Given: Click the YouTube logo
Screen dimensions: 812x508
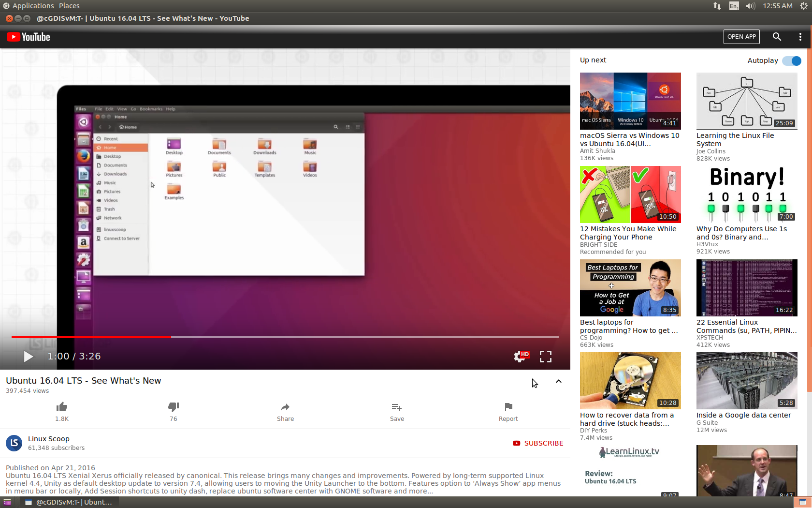Looking at the screenshot, I should point(29,37).
